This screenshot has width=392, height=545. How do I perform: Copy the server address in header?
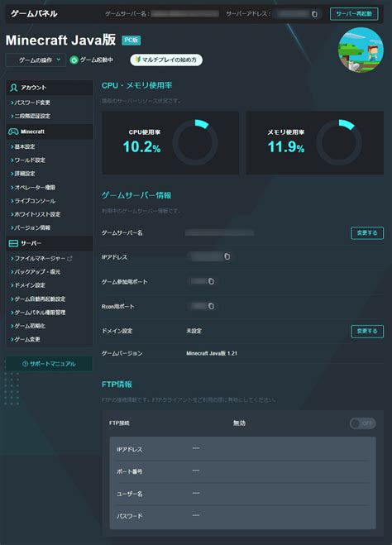click(314, 14)
